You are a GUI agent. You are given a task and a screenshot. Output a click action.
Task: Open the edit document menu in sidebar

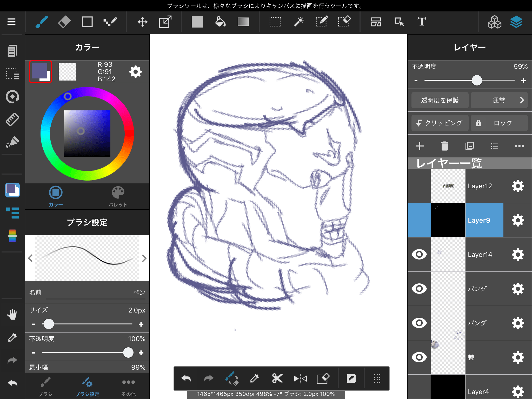tap(12, 51)
